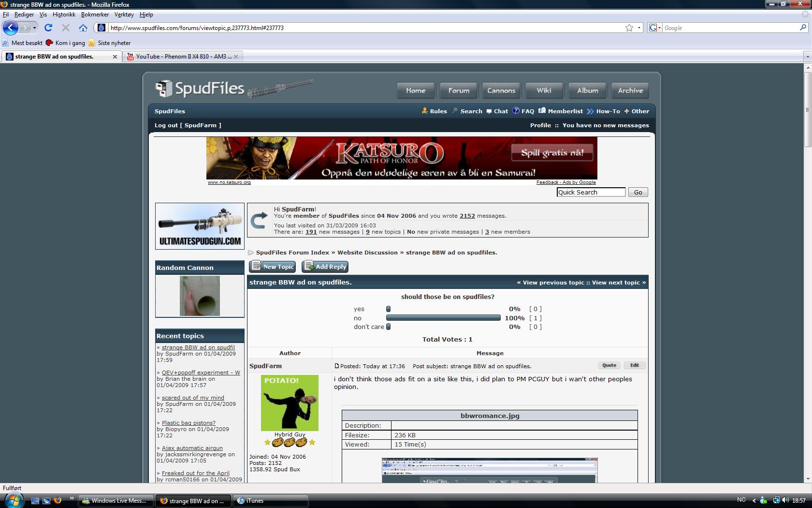The height and width of the screenshot is (508, 812).
Task: Open the Cannons navigation button
Action: [x=501, y=90]
